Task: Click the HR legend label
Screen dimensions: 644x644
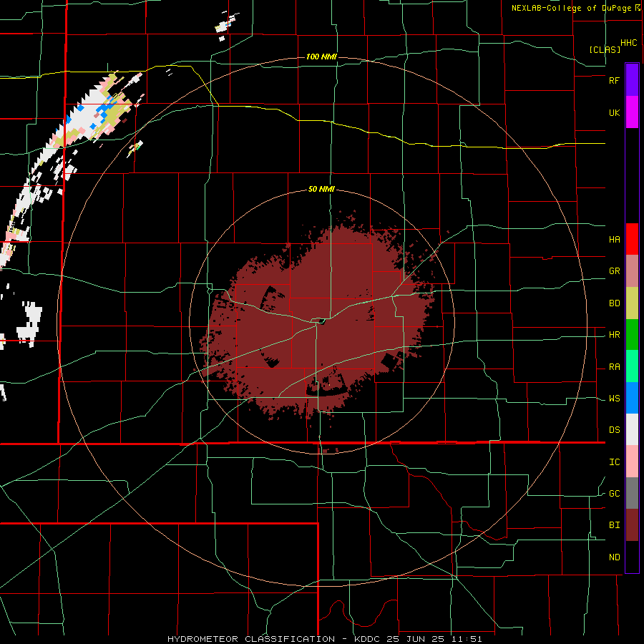Action: coord(614,335)
